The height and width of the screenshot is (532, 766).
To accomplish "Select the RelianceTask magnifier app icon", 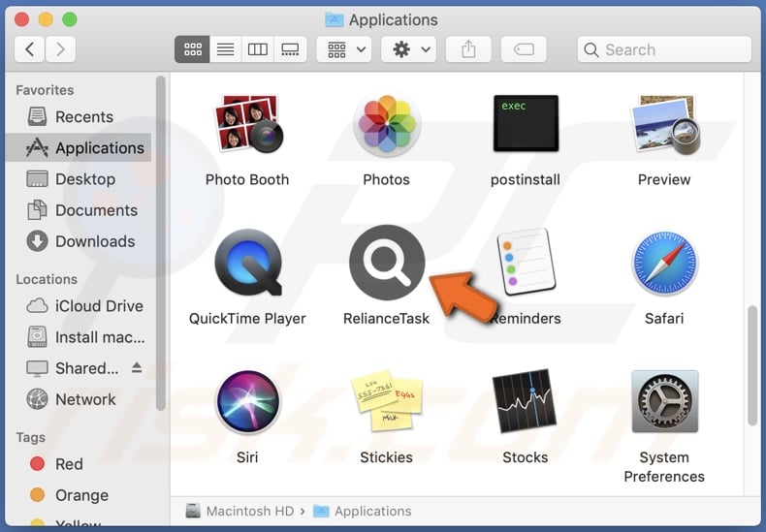I will [387, 263].
